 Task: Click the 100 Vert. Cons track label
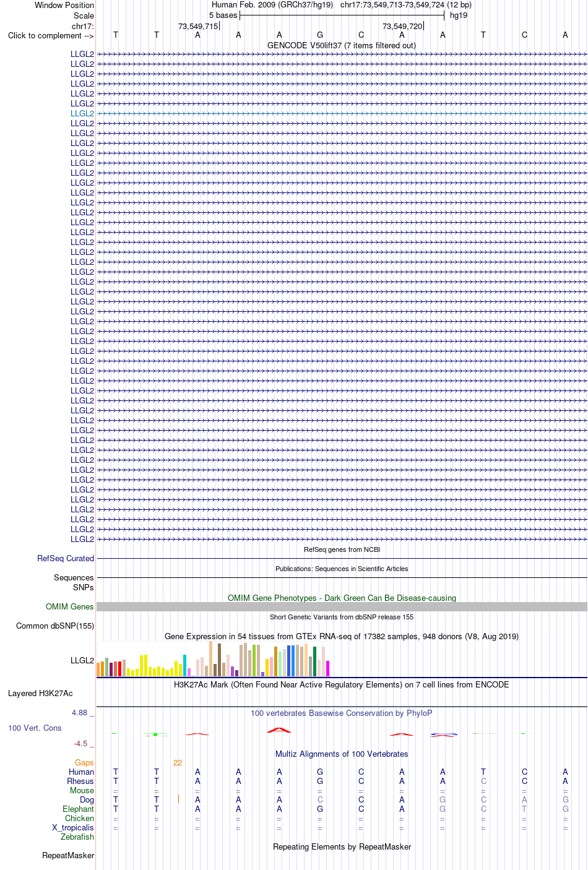tap(35, 728)
